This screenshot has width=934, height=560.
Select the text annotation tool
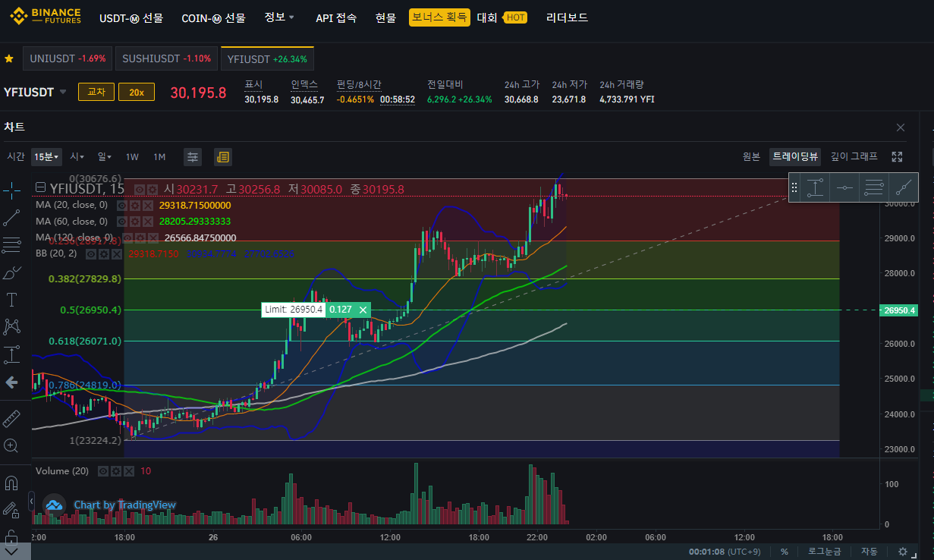point(12,300)
